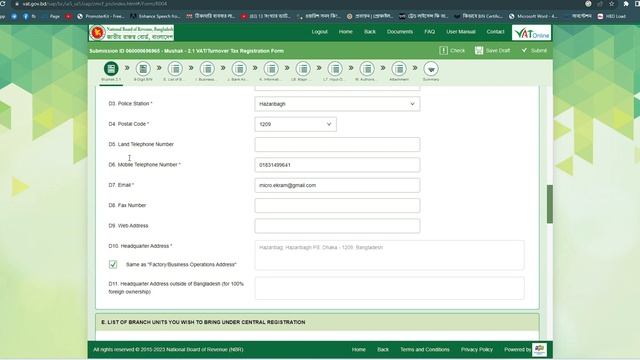Bookmark page with the star icon
Viewport: 640px width, 360px height.
tap(611, 4)
